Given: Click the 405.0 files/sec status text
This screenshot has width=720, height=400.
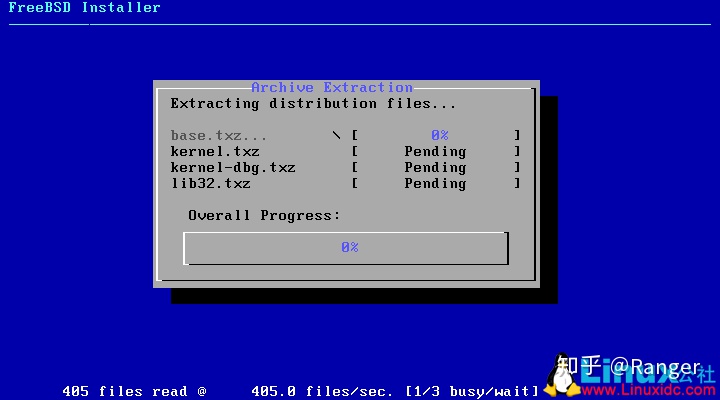Looking at the screenshot, I should pyautogui.click(x=322, y=391).
